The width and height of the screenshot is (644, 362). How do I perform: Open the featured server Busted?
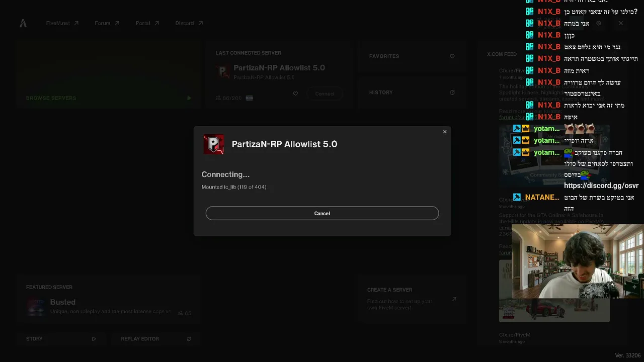[x=109, y=299]
